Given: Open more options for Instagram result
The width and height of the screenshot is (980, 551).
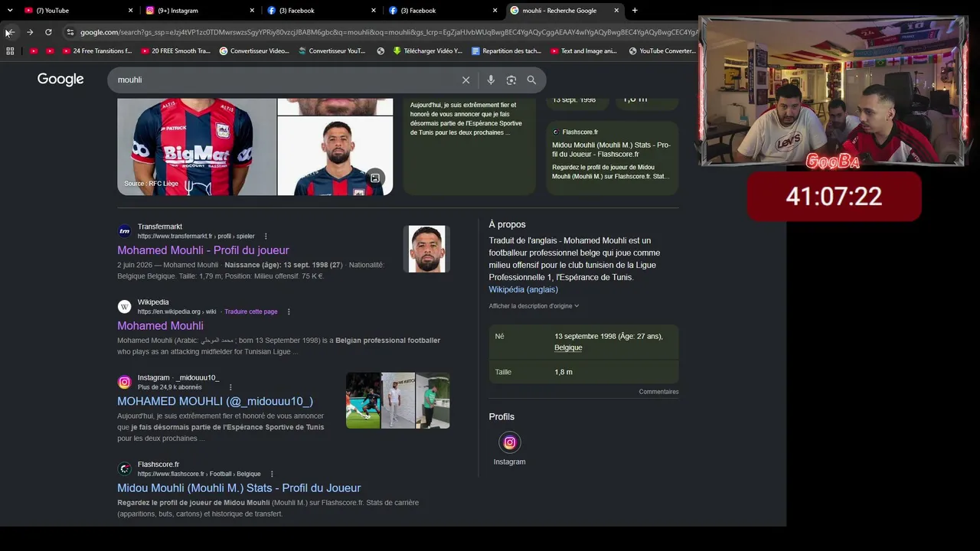Looking at the screenshot, I should (x=230, y=387).
